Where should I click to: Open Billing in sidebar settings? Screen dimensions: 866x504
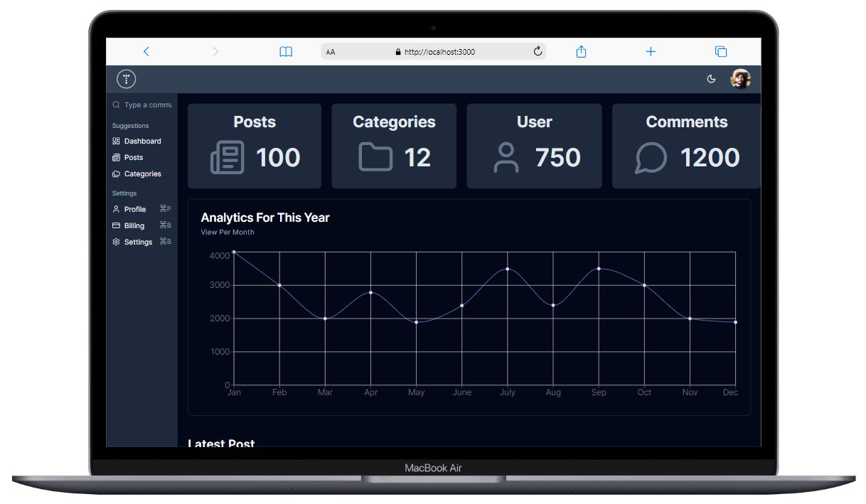pos(134,225)
